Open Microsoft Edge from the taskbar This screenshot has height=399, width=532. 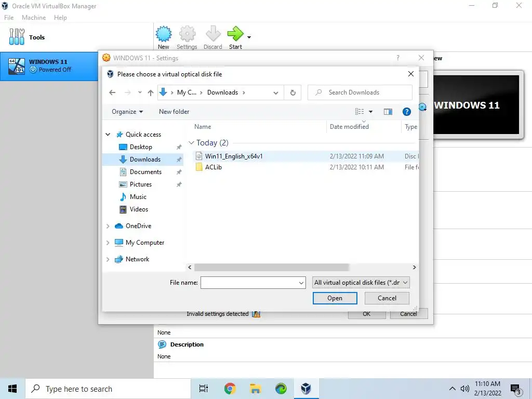tap(281, 389)
